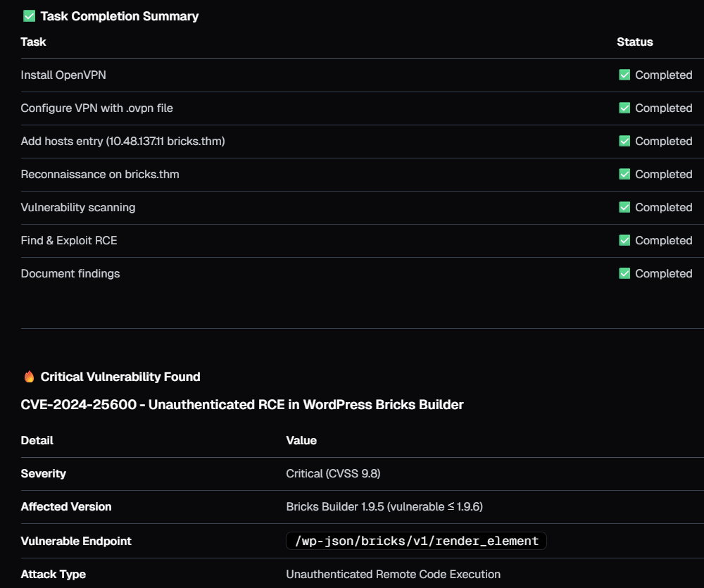Click the Unauthenticated Remote Code Execution value
This screenshot has height=588, width=704.
tap(393, 574)
